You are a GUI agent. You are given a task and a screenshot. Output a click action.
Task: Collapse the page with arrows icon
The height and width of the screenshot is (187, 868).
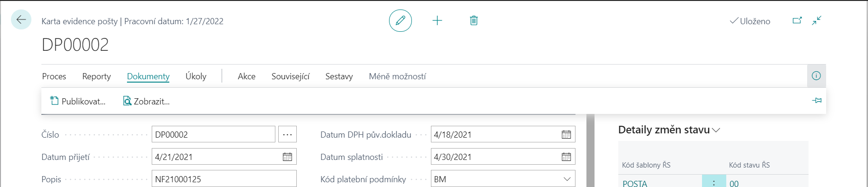coord(817,20)
